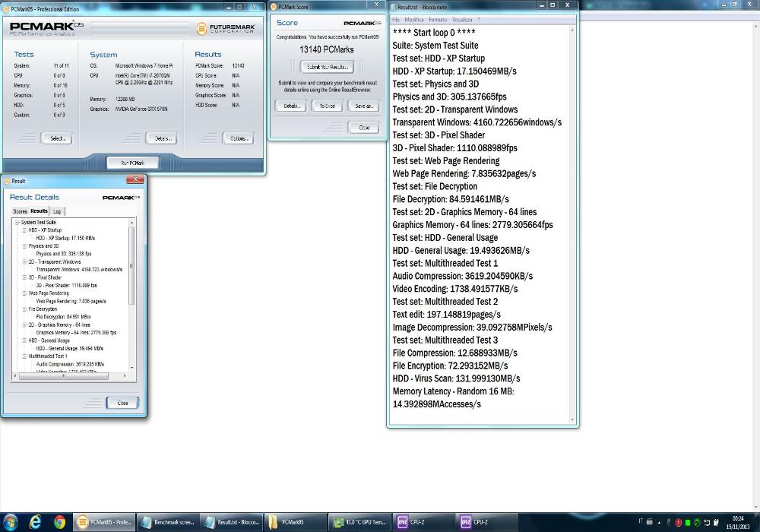
Task: Open Options... under Results
Action: pos(238,138)
